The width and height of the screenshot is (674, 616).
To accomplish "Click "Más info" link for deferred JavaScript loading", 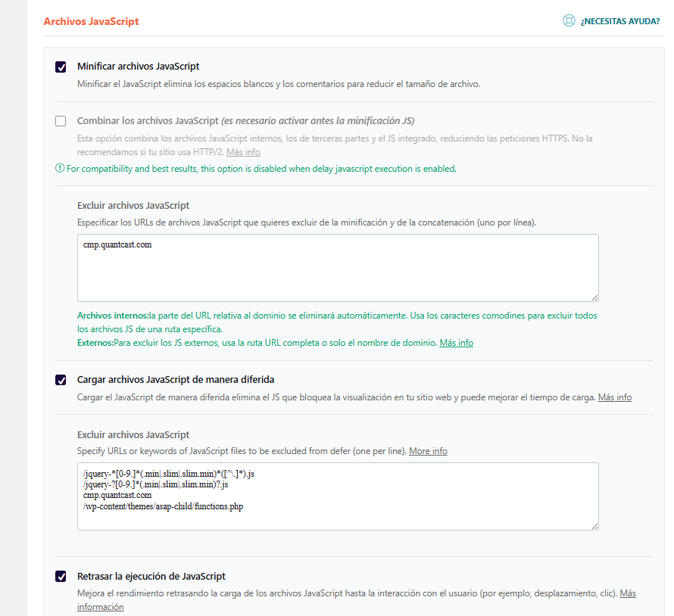I will click(614, 397).
